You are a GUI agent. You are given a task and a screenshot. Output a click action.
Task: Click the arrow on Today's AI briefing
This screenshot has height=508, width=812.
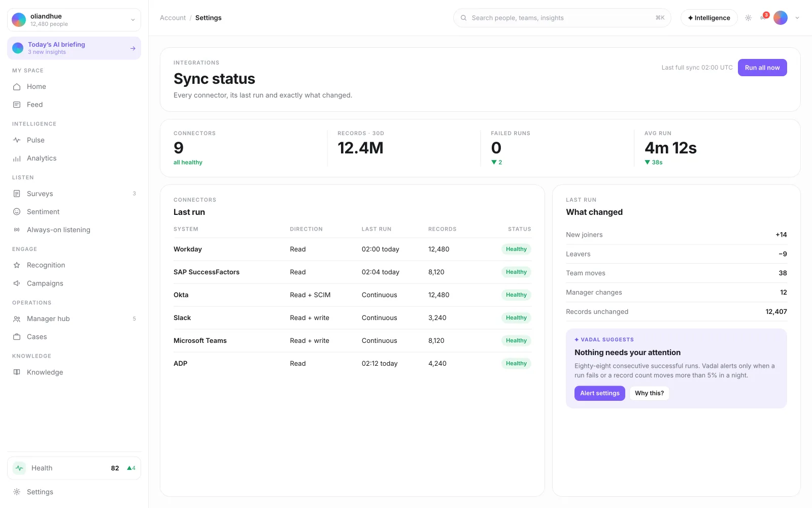pyautogui.click(x=133, y=48)
